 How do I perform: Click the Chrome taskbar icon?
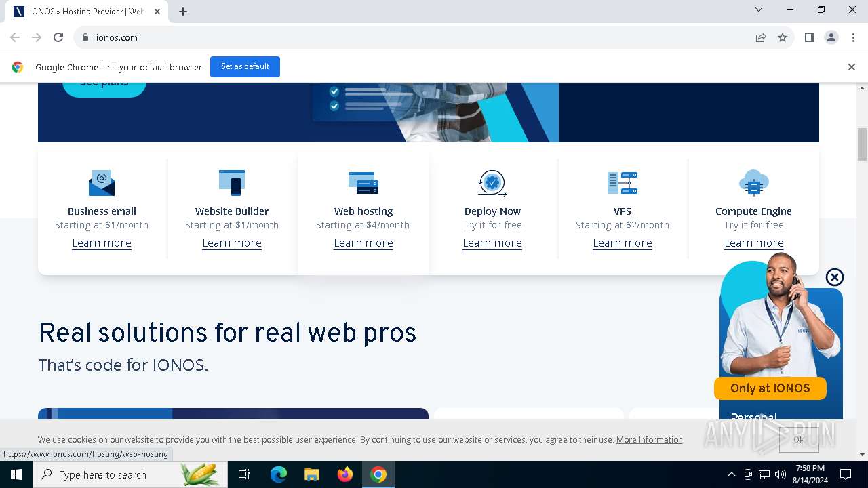(x=378, y=474)
